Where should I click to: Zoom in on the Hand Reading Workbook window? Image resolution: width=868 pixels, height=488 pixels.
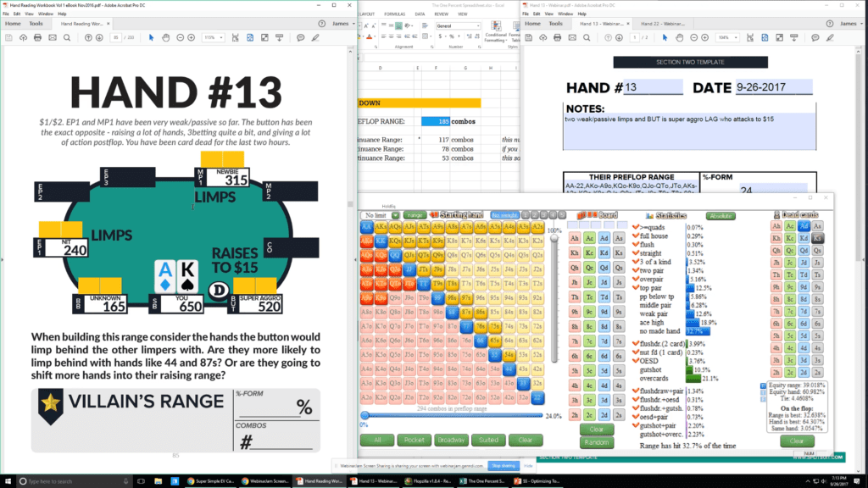[191, 37]
